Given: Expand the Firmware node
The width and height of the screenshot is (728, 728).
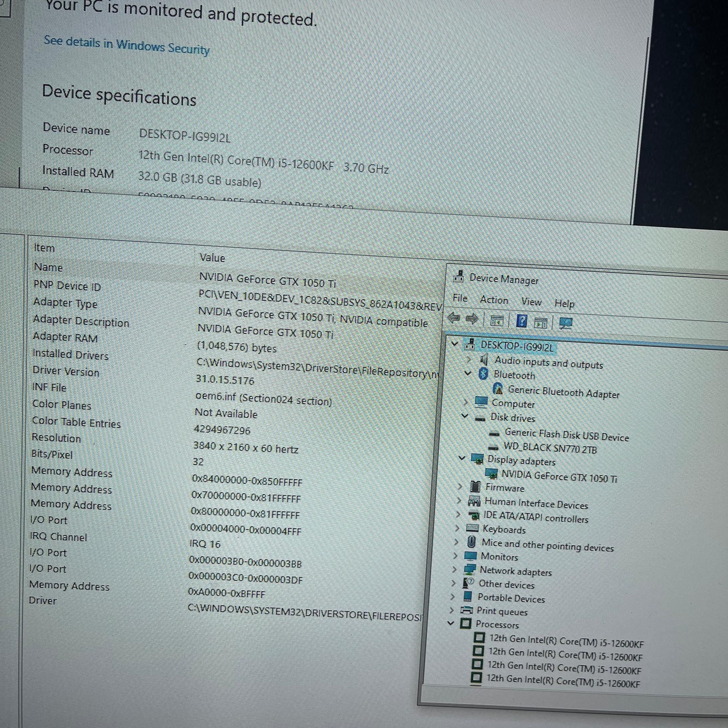Looking at the screenshot, I should (x=460, y=486).
